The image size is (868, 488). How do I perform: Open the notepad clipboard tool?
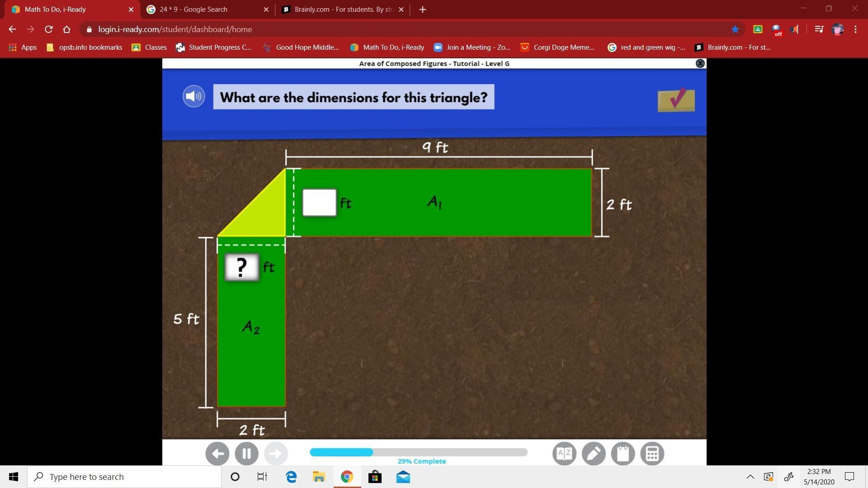click(x=623, y=453)
